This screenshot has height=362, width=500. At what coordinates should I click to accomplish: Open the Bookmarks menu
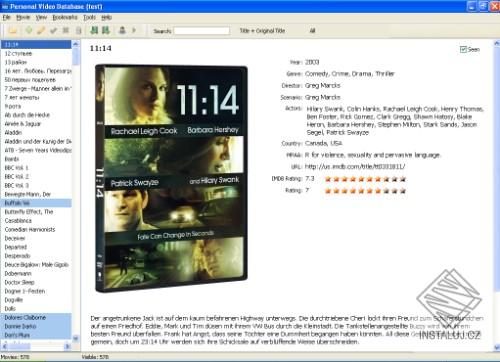[65, 17]
